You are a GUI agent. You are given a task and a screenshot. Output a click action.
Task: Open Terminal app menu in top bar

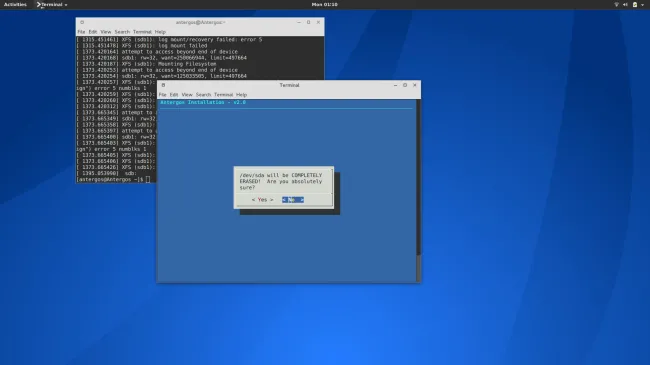click(51, 5)
